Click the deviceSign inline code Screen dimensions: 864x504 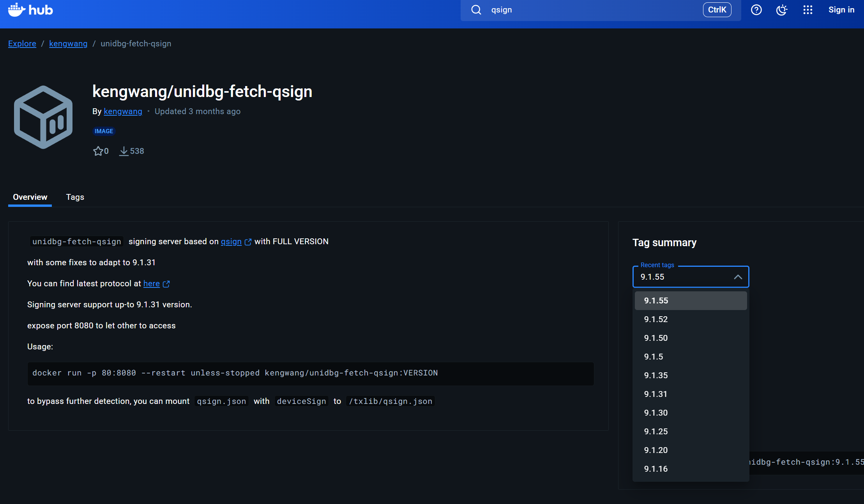[x=301, y=401]
